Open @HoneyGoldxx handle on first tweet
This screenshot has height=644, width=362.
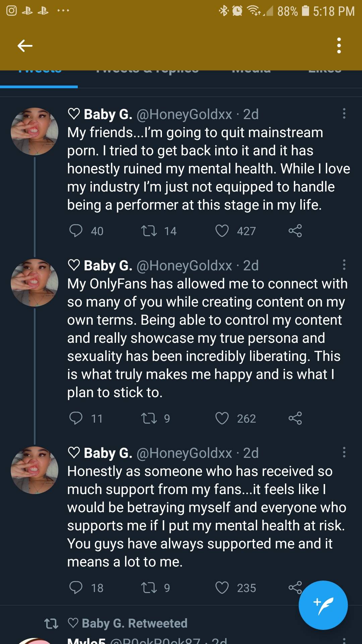pyautogui.click(x=184, y=114)
